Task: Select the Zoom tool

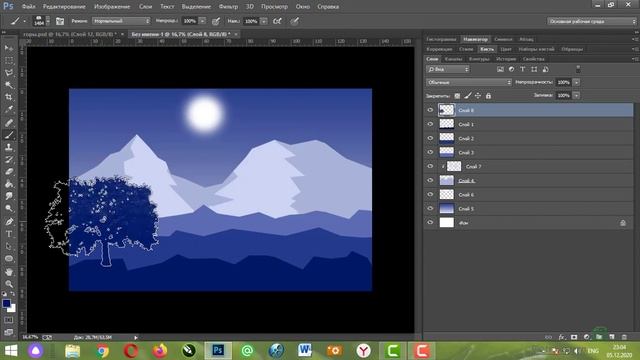Action: 9,284
